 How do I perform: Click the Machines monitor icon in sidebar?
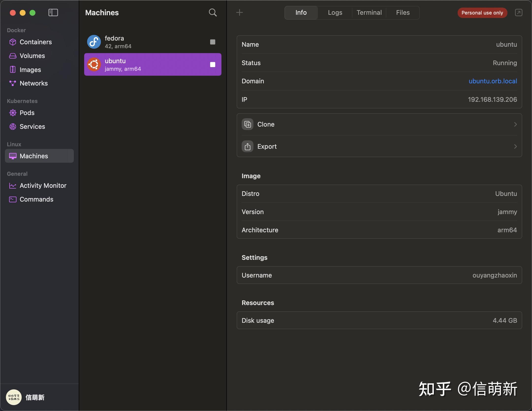tap(13, 156)
